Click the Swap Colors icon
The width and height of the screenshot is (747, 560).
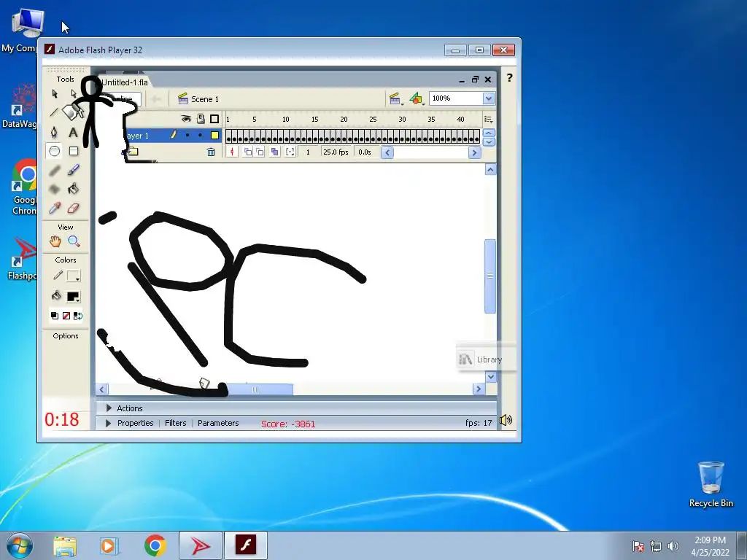(x=77, y=316)
